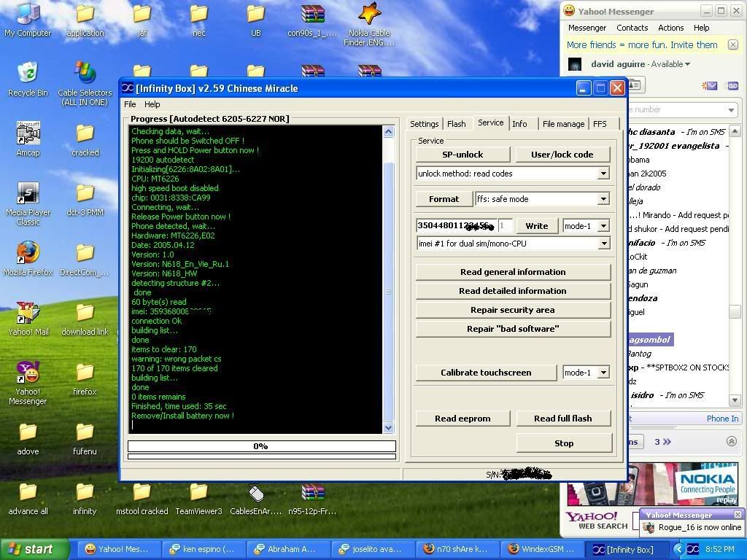Click the SP-unlock button
747x560 pixels.
tap(462, 155)
